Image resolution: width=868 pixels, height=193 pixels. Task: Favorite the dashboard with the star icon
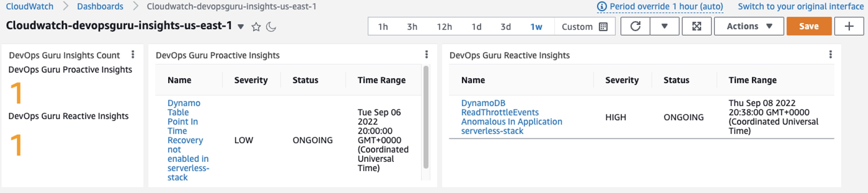[256, 27]
